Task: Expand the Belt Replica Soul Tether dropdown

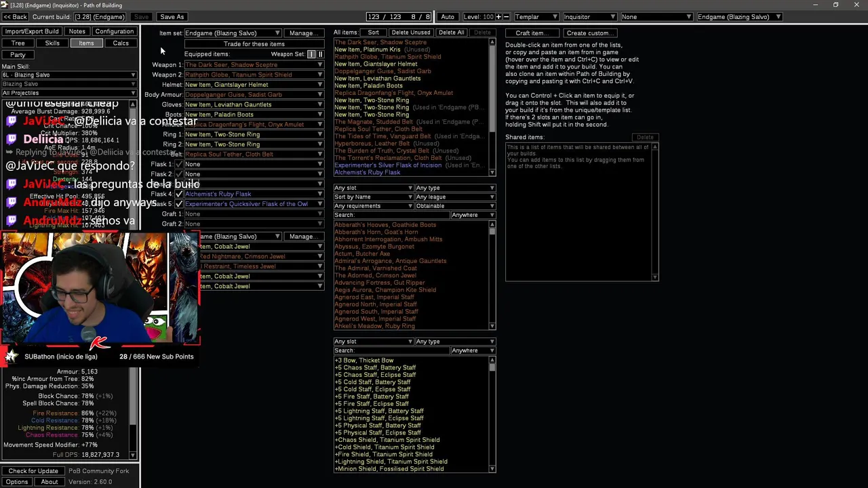Action: click(254, 155)
